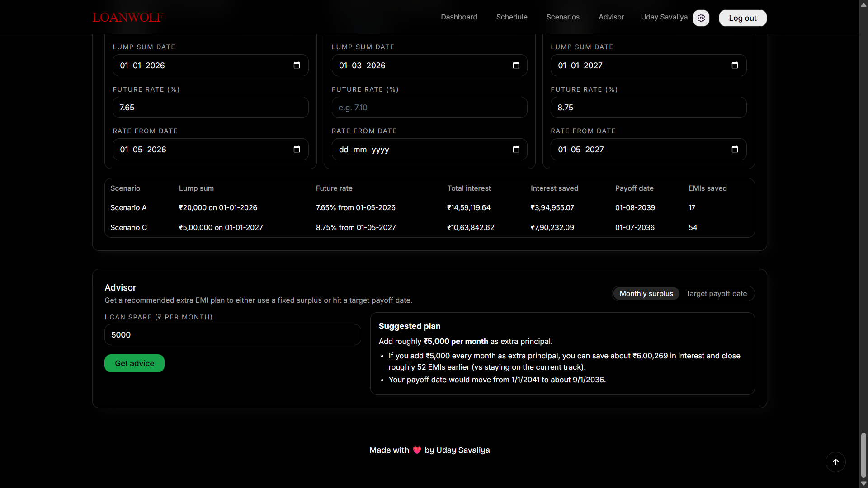
Task: Open the Advisor nav item
Action: click(x=611, y=17)
